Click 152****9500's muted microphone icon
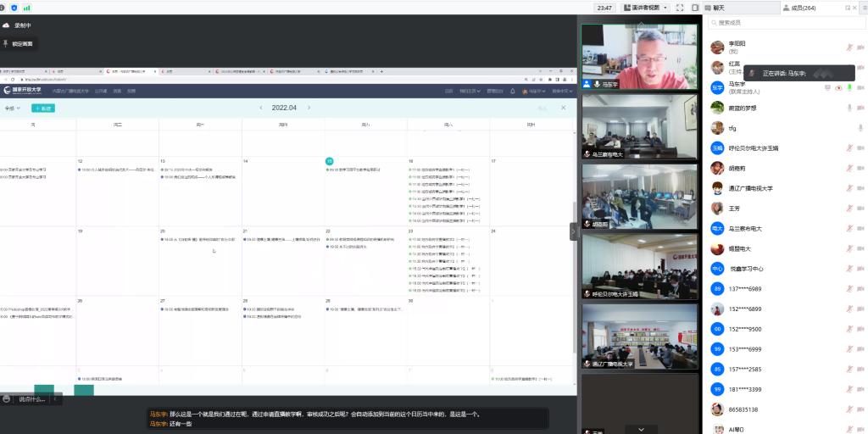868x434 pixels. 849,329
